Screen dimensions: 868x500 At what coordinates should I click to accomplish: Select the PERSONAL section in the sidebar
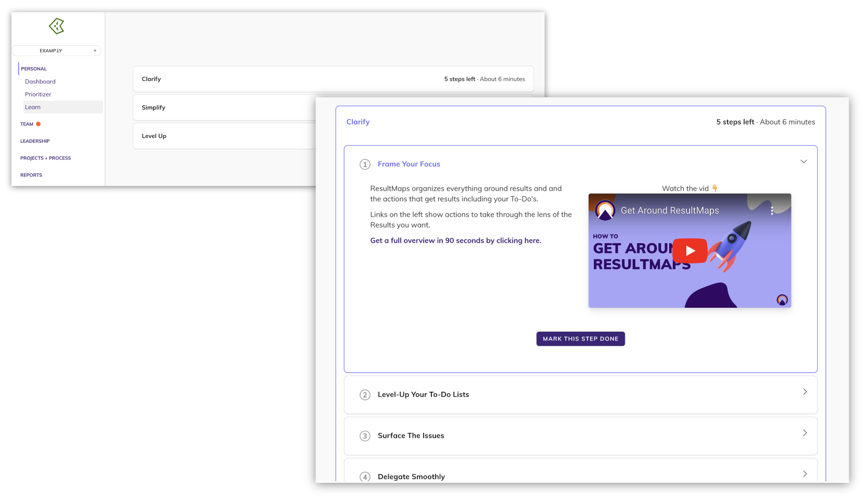coord(34,69)
